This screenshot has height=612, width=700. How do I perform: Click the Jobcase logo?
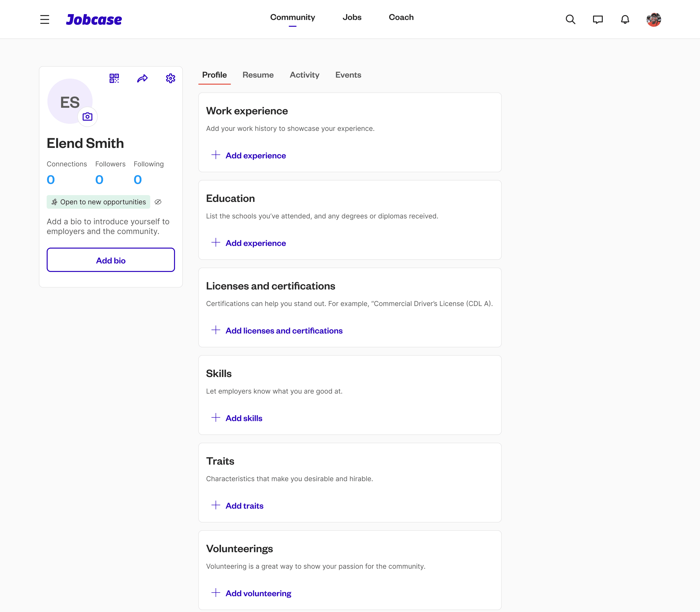click(94, 19)
